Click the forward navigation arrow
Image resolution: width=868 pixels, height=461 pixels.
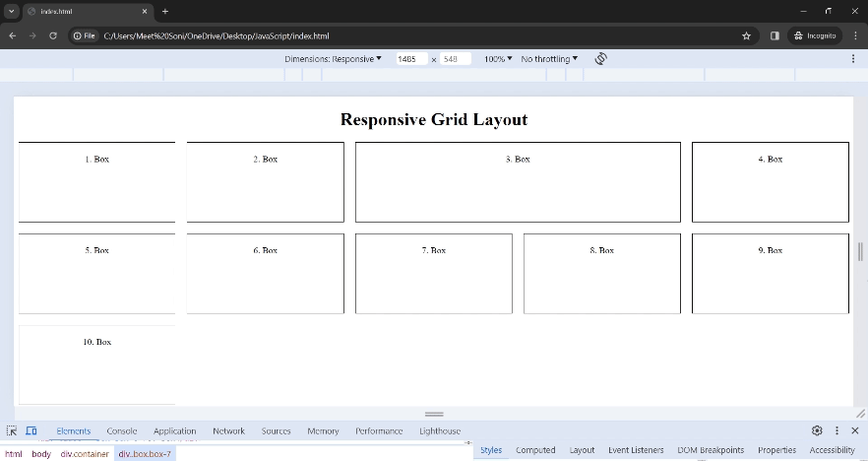(32, 36)
